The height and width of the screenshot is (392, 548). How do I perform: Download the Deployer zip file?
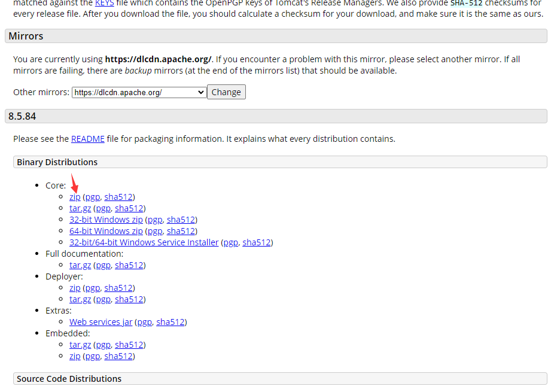(x=75, y=288)
